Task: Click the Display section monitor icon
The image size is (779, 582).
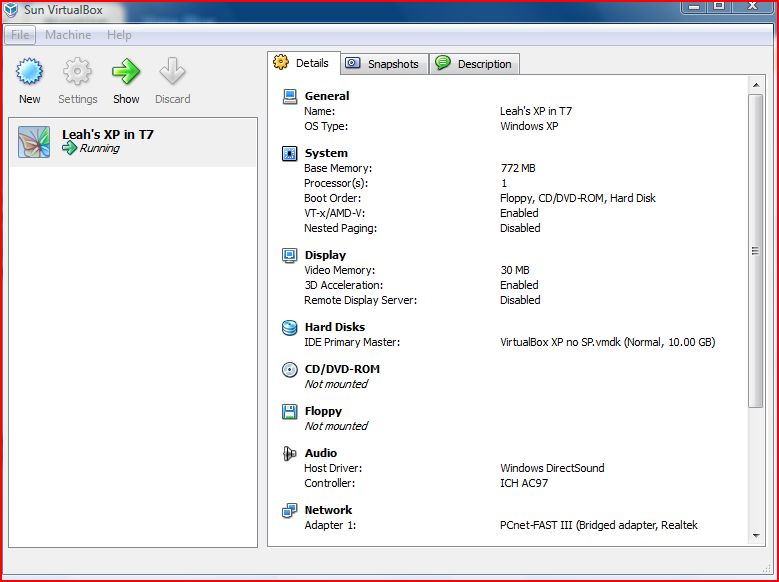Action: tap(290, 255)
